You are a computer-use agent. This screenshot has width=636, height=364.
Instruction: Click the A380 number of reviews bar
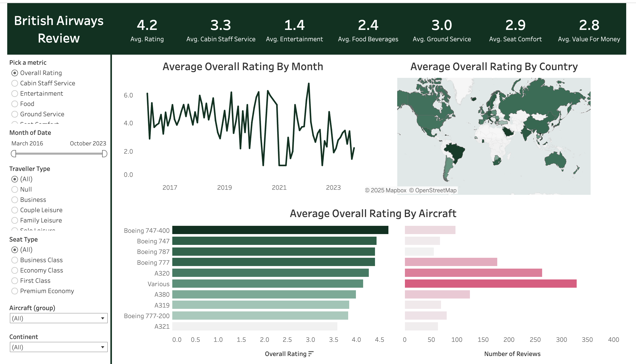pos(437,294)
